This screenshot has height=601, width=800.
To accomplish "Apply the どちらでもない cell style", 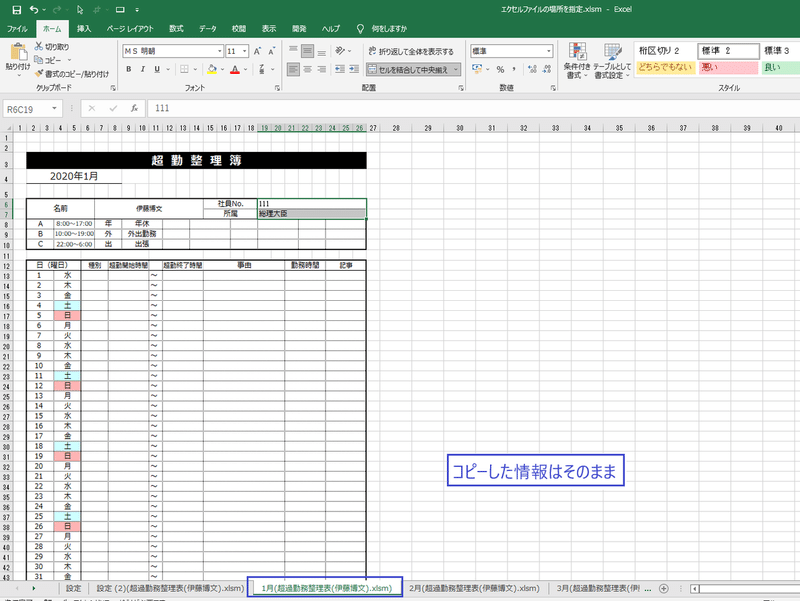I will 665,67.
